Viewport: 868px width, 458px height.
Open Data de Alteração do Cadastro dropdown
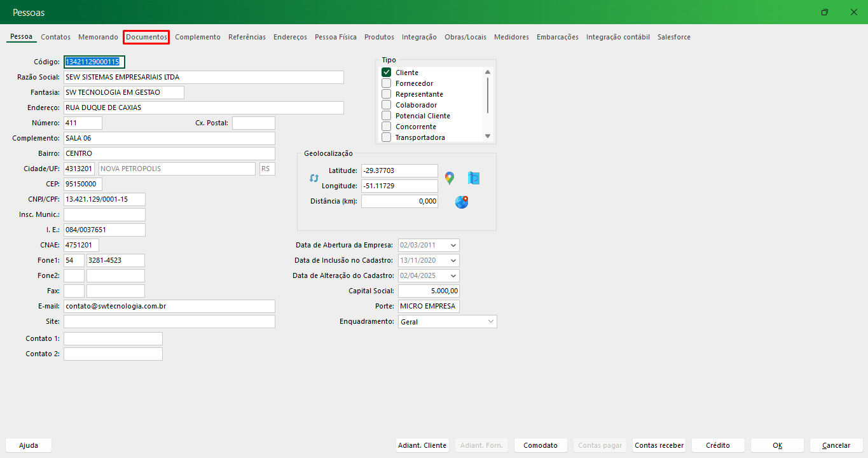[x=453, y=275]
